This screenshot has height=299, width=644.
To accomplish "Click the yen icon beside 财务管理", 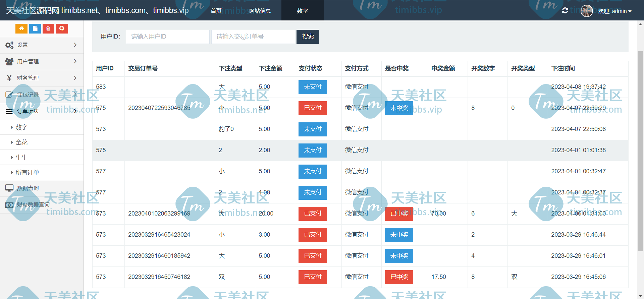I will 9,78.
